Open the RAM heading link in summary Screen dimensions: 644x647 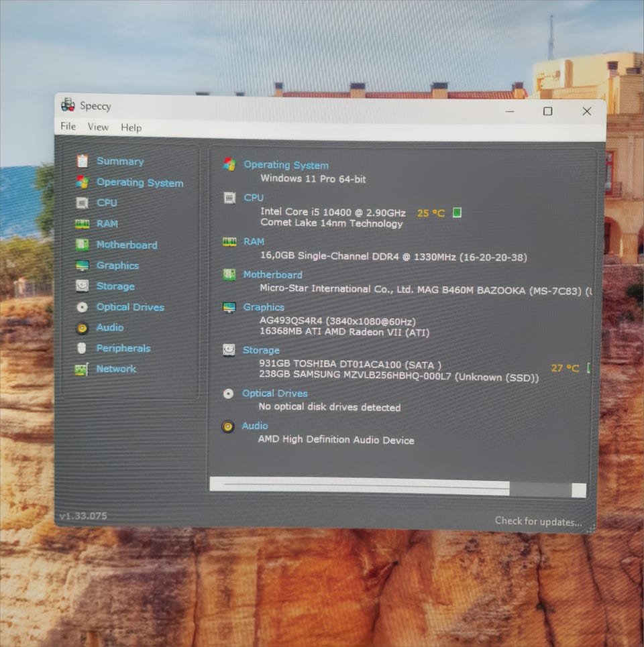click(x=254, y=241)
